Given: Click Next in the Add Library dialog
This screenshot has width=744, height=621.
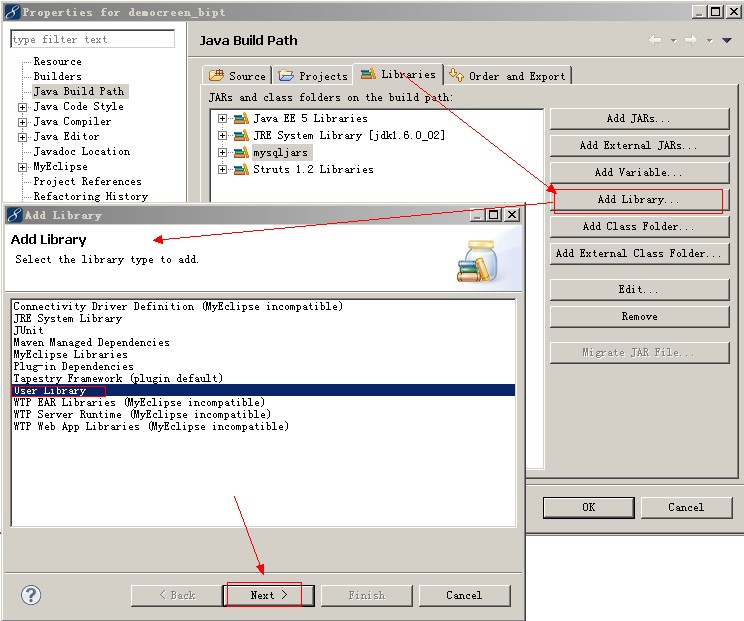Looking at the screenshot, I should pos(269,595).
